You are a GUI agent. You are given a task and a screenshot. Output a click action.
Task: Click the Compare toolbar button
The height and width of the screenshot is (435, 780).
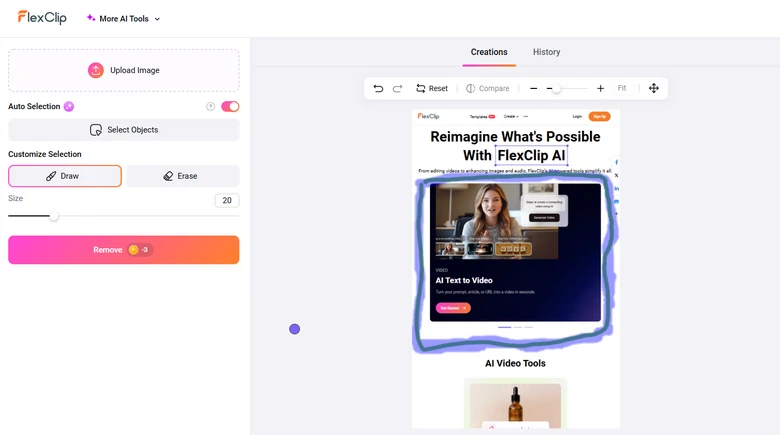[x=488, y=88]
